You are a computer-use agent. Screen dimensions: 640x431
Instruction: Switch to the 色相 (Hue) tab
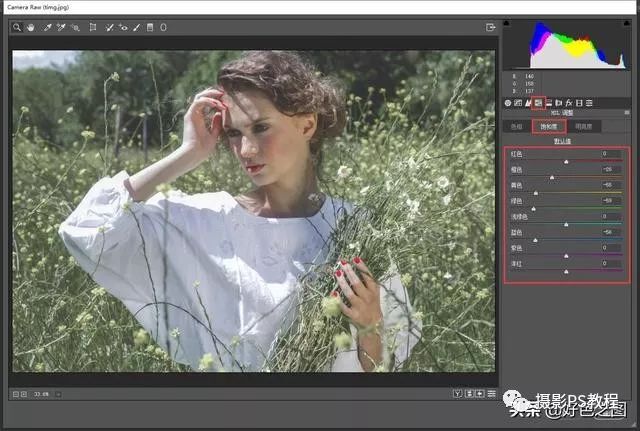(516, 127)
